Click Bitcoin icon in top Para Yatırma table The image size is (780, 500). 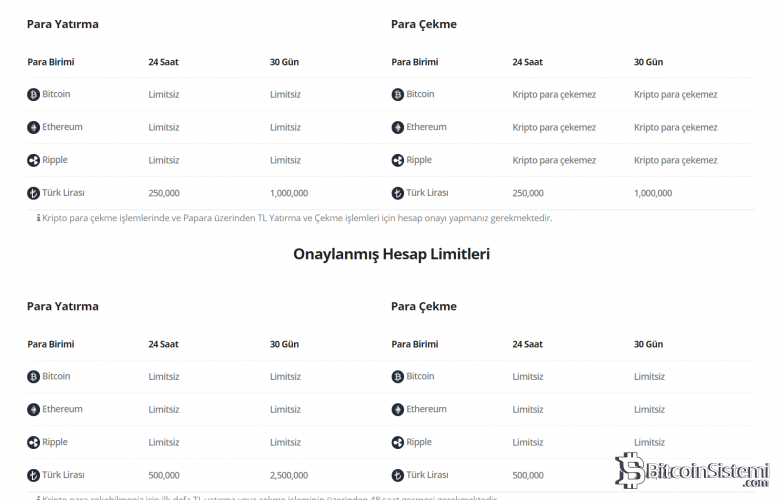pyautogui.click(x=33, y=95)
